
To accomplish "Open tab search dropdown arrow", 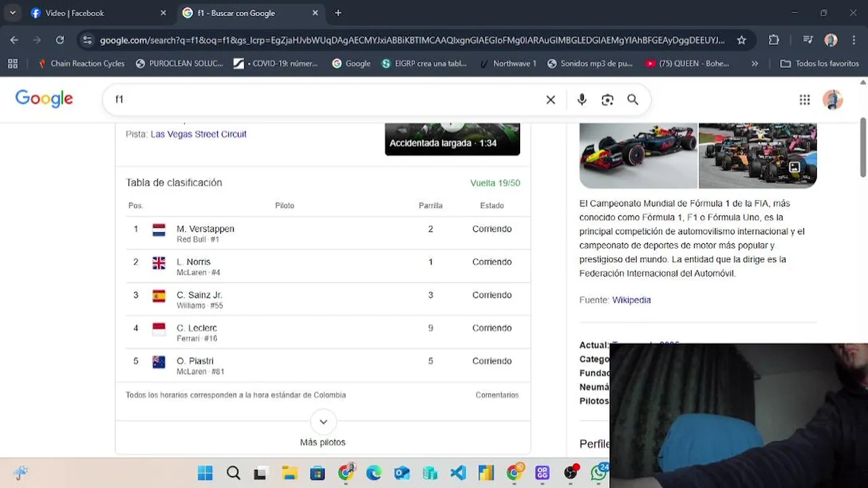I will coord(12,12).
